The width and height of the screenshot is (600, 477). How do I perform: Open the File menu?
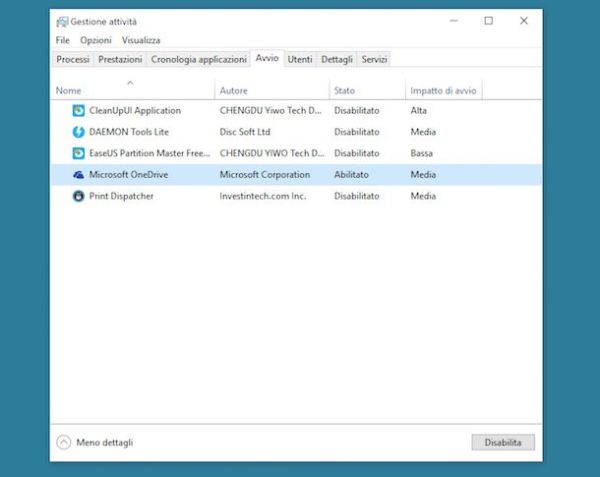tap(63, 40)
